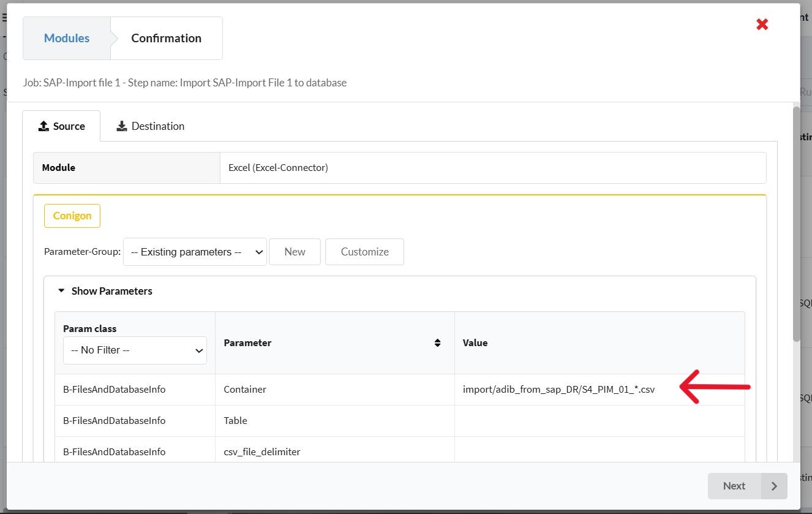Switch to the Source tab
Viewport: 812px width, 514px height.
(x=61, y=126)
